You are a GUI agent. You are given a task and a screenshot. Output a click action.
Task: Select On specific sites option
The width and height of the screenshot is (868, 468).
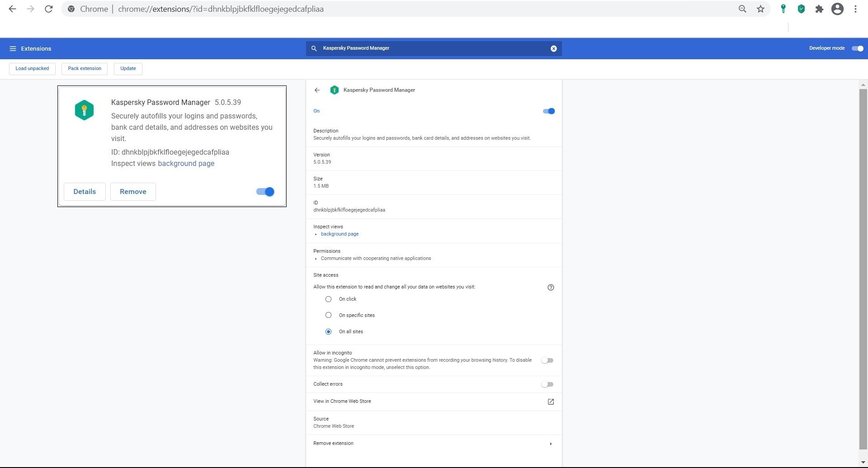(329, 315)
